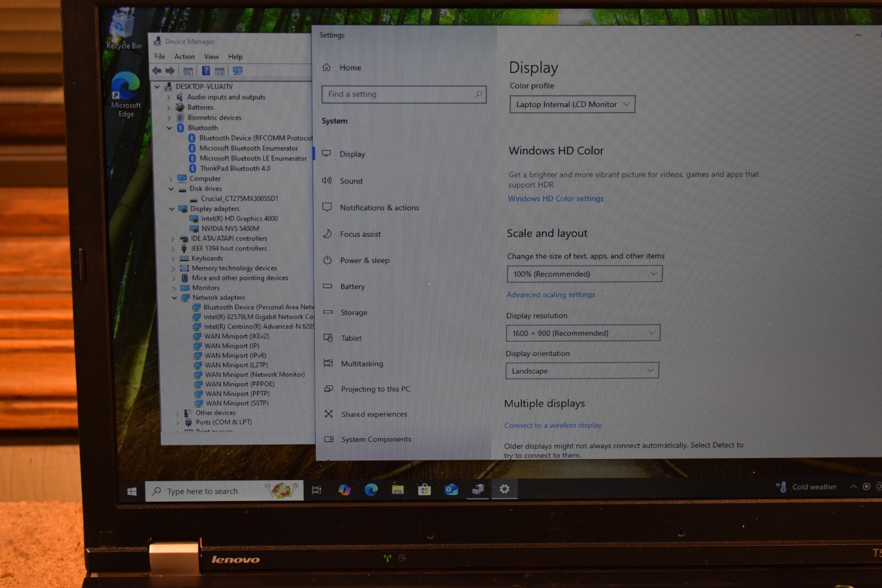The image size is (882, 588).
Task: Select Multitasking in Settings sidebar
Action: [362, 364]
